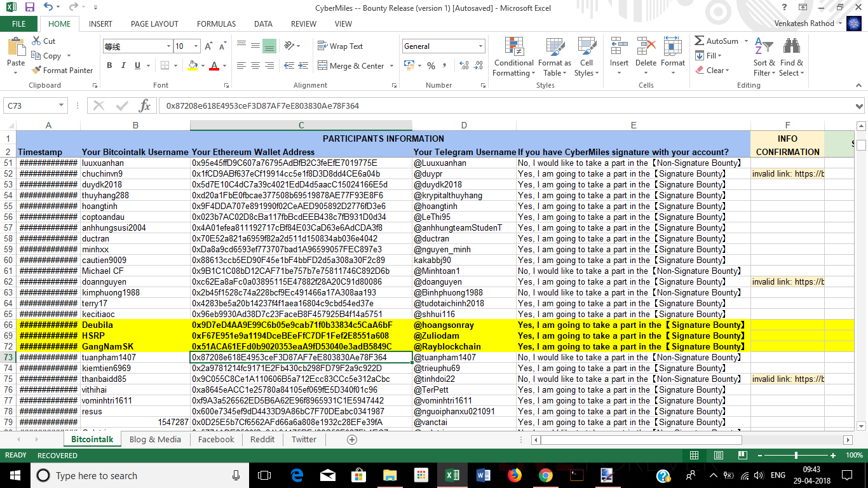Open the font name dropdown
Image resolution: width=868 pixels, height=488 pixels.
tap(168, 46)
